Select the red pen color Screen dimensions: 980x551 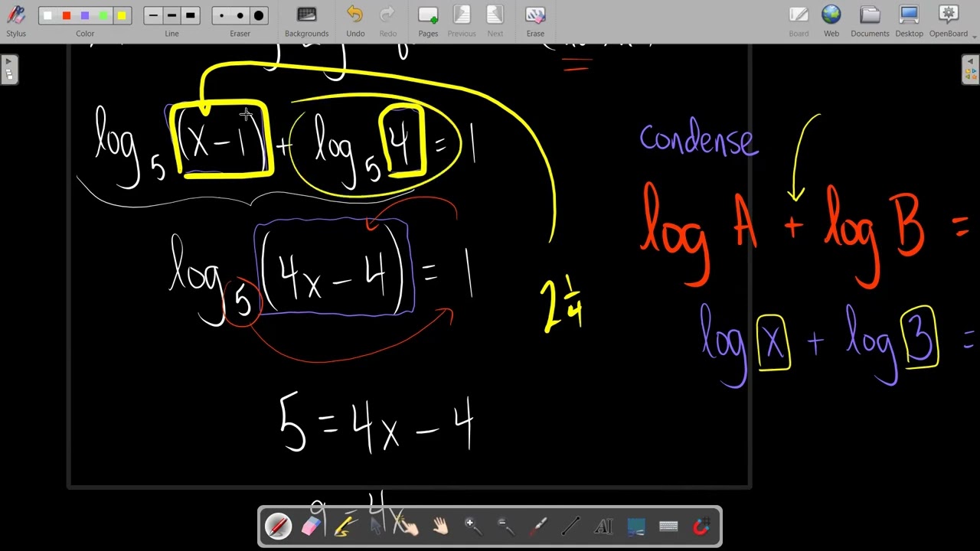[x=67, y=15]
